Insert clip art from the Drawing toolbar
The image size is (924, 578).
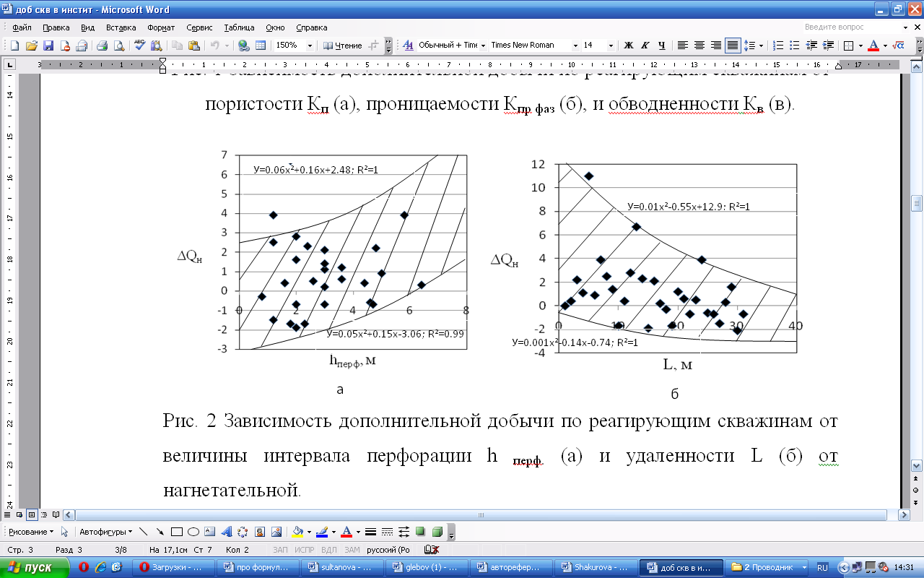259,532
